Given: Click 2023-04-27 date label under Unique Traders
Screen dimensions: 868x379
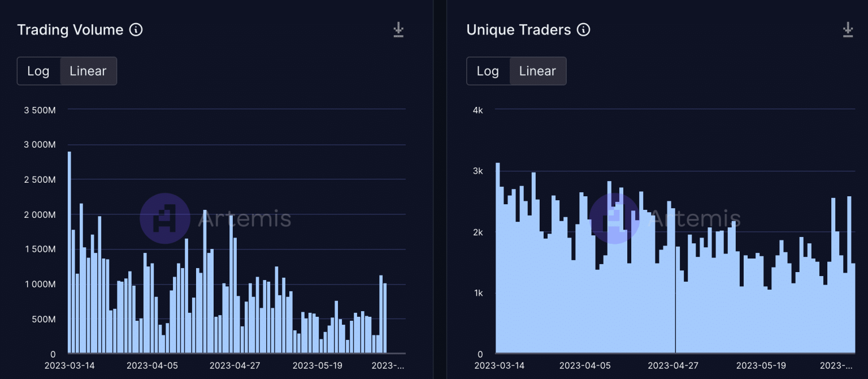Looking at the screenshot, I should click(x=674, y=365).
